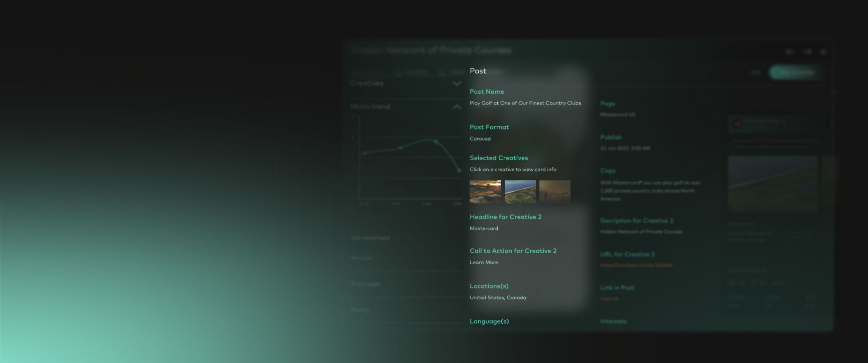Collapse the Micro trend section chevron

pos(457,107)
